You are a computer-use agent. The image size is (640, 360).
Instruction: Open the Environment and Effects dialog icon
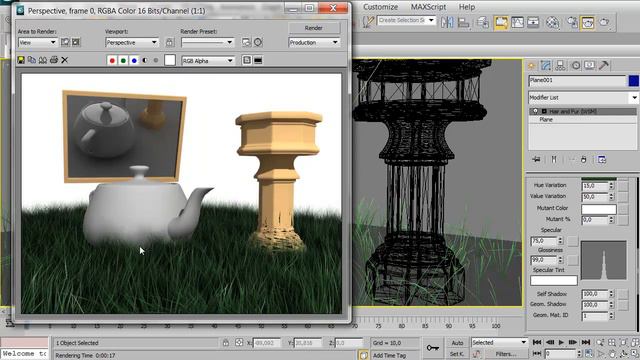258,42
